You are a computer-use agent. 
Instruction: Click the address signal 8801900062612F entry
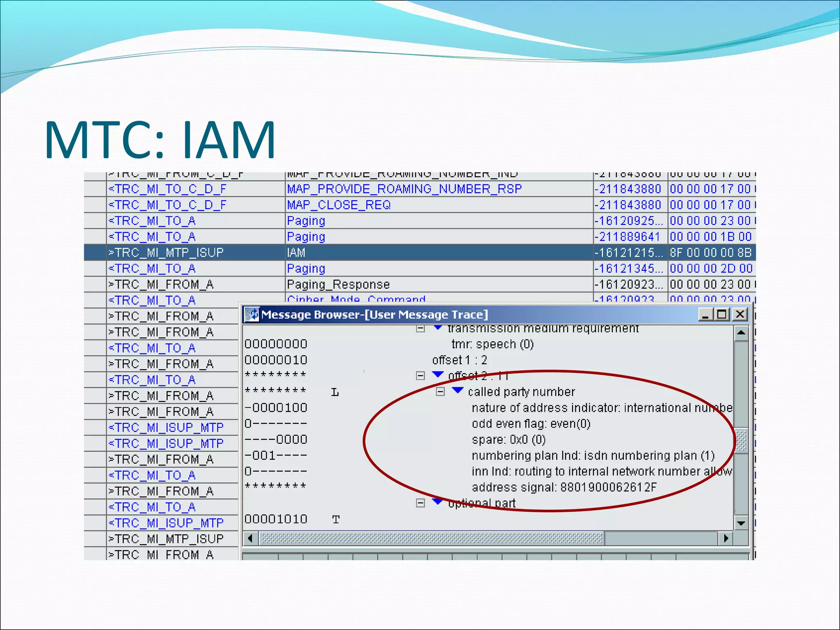click(564, 487)
